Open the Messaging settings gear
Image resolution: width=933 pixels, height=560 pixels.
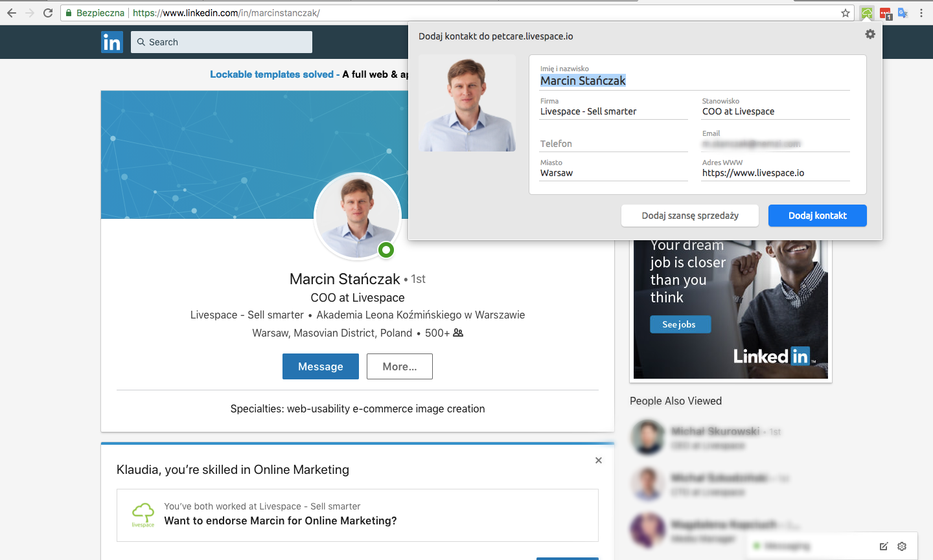(x=902, y=546)
